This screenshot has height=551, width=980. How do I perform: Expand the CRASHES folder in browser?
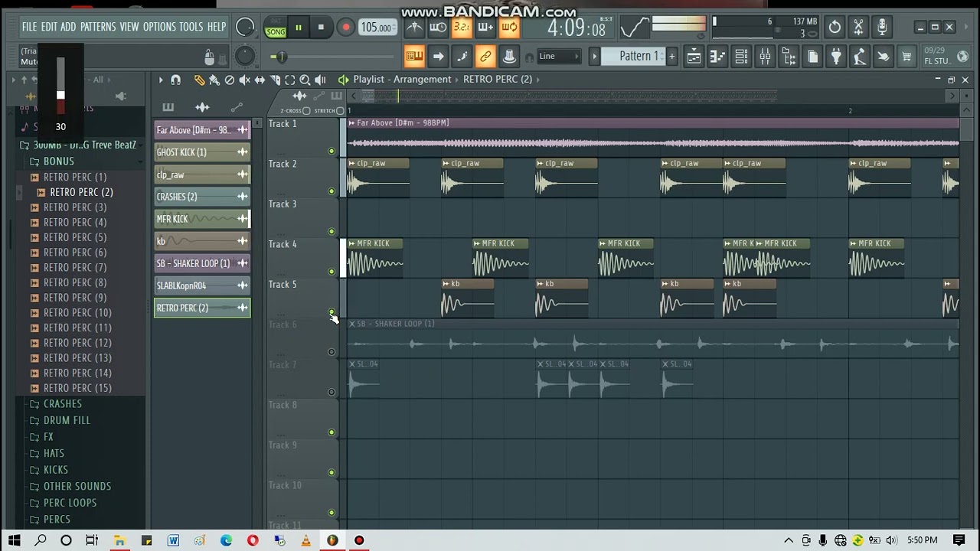point(62,404)
